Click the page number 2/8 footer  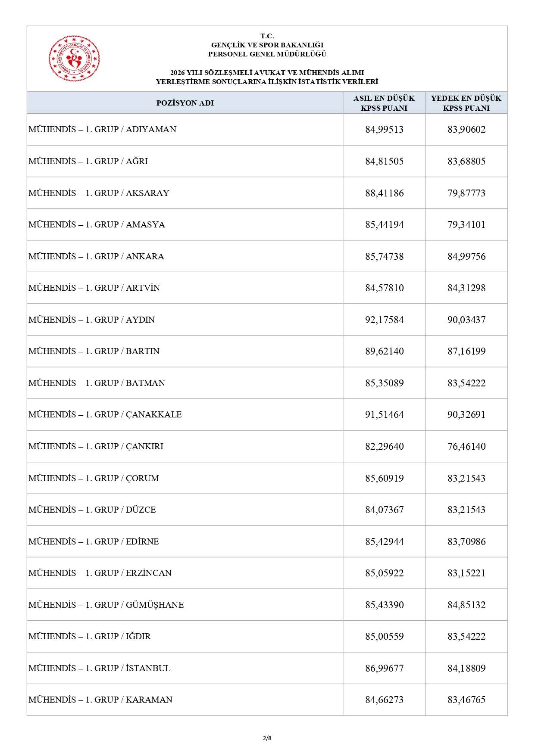267,738
